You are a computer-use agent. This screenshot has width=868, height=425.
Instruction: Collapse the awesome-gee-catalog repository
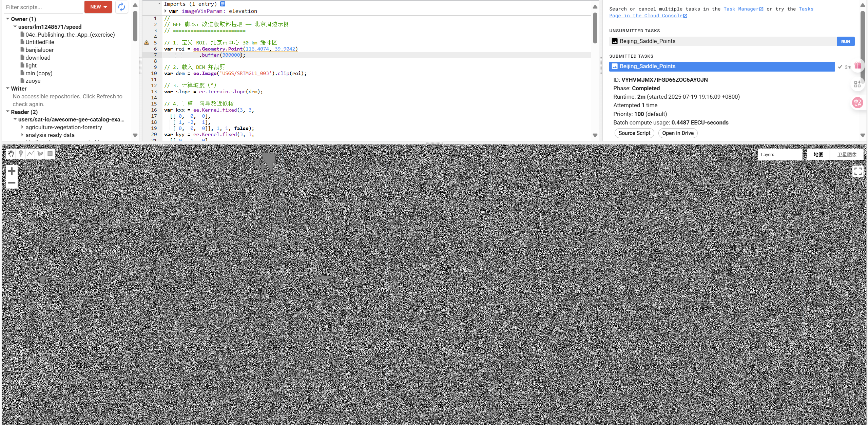(x=15, y=119)
